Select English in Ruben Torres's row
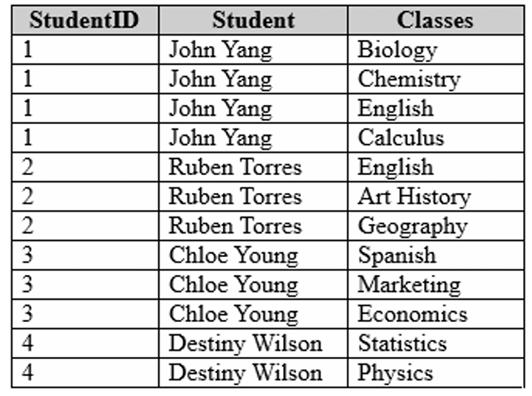The width and height of the screenshot is (532, 396). tap(395, 167)
